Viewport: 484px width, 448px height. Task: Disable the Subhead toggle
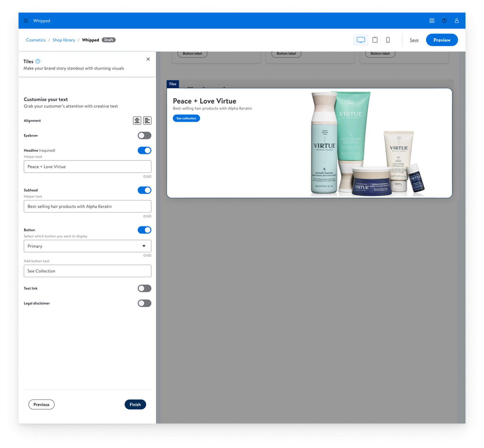pos(144,190)
